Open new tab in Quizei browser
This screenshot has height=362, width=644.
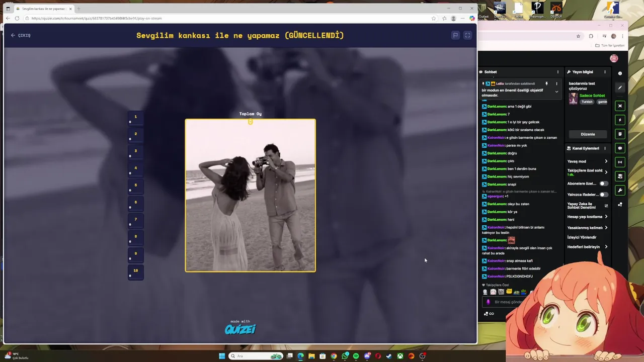point(78,9)
